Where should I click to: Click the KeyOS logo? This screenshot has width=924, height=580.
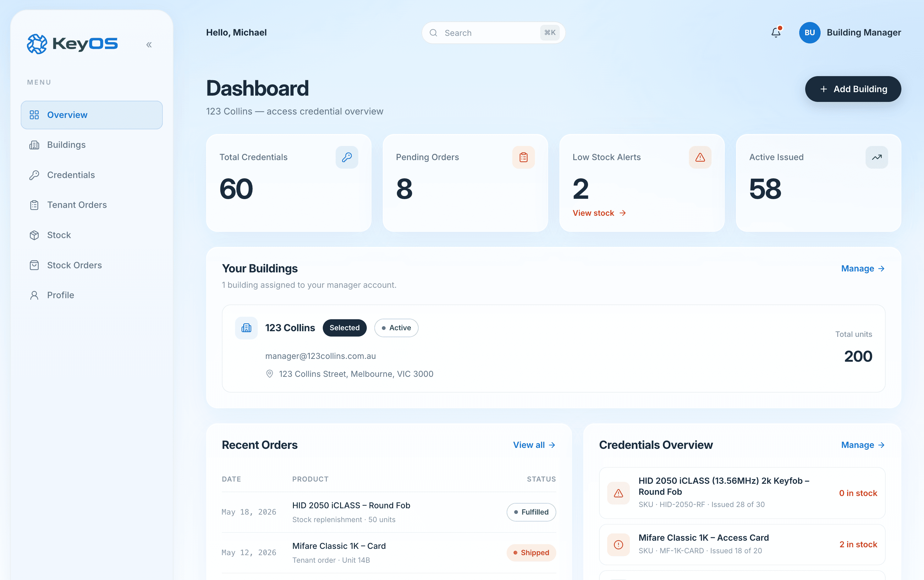coord(72,44)
